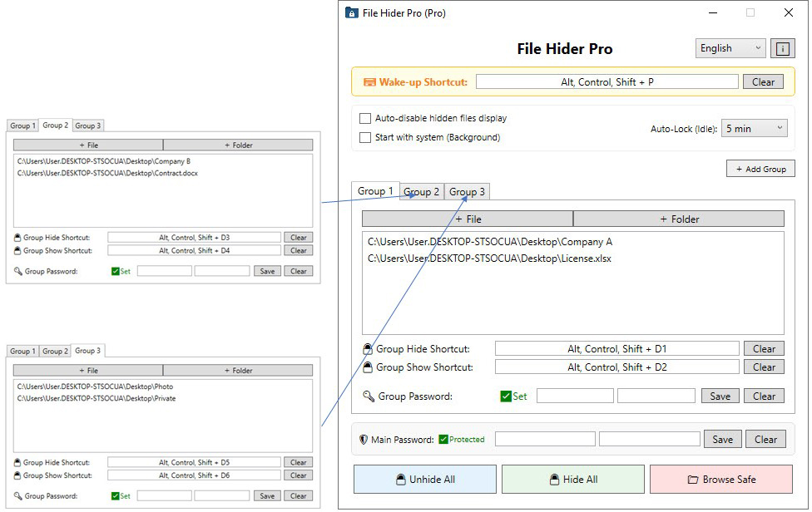Click the + Add Group button
This screenshot has width=812, height=512.
(x=760, y=169)
